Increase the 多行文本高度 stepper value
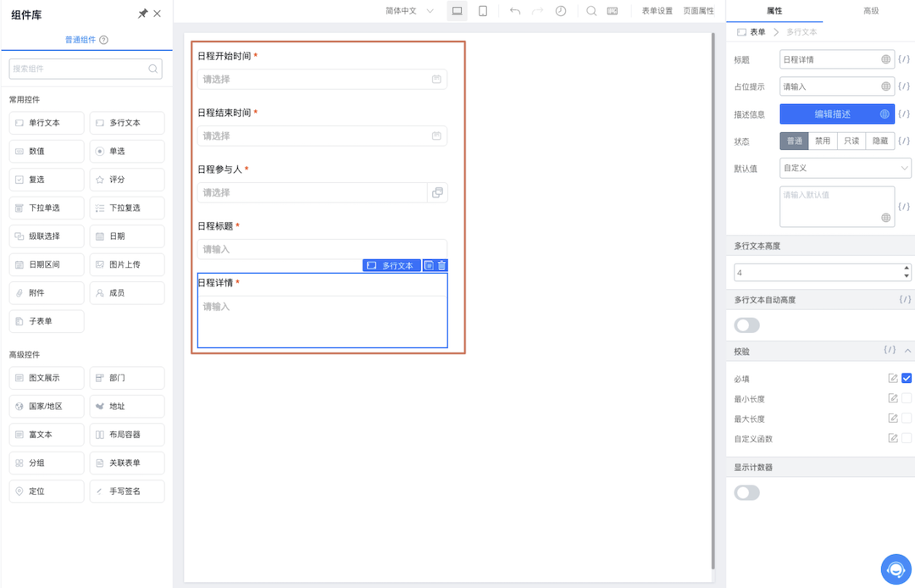Viewport: 915px width, 588px height. pyautogui.click(x=907, y=269)
